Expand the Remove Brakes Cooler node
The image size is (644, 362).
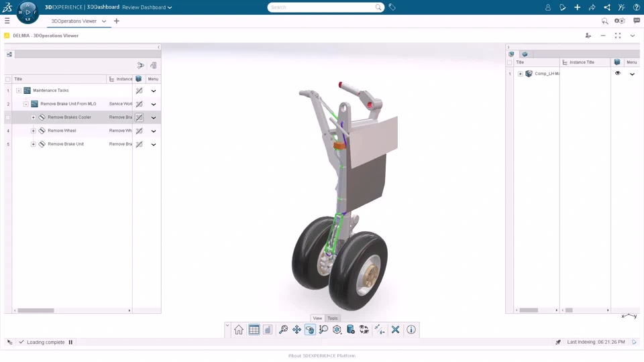pos(34,117)
